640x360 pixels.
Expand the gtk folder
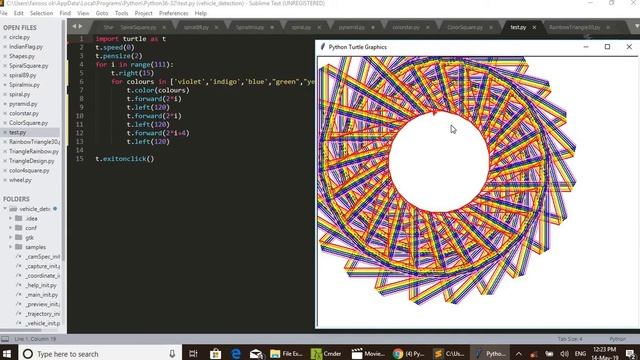point(11,237)
